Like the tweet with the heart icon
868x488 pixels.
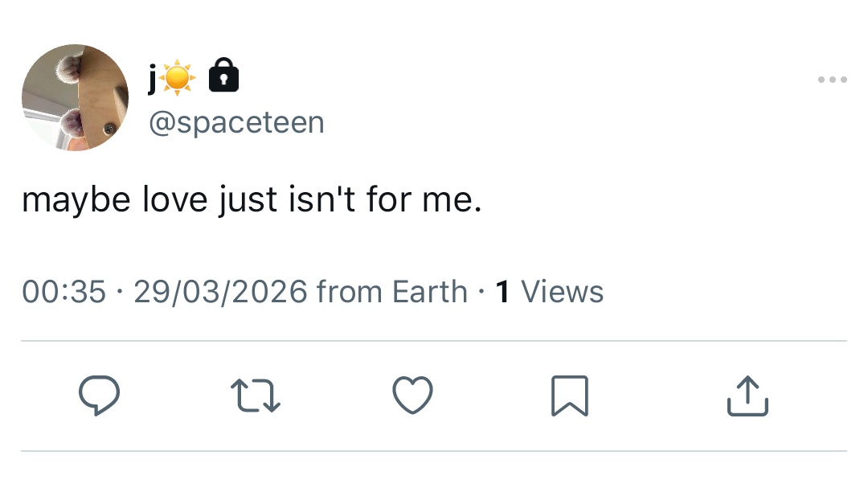[413, 396]
